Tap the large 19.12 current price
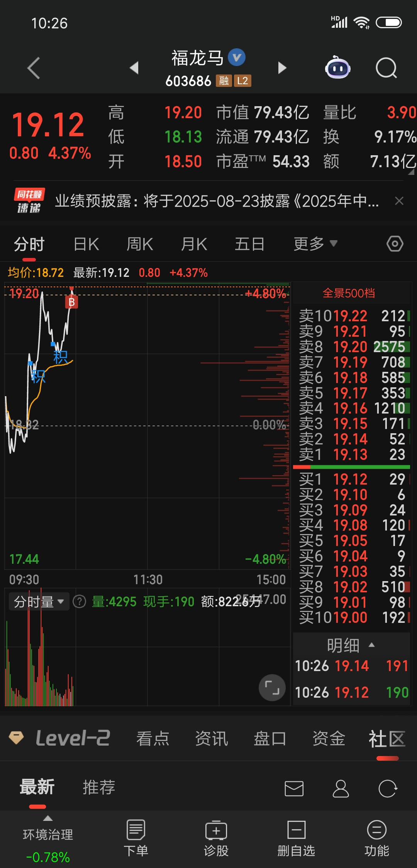The height and width of the screenshot is (868, 417). (48, 125)
